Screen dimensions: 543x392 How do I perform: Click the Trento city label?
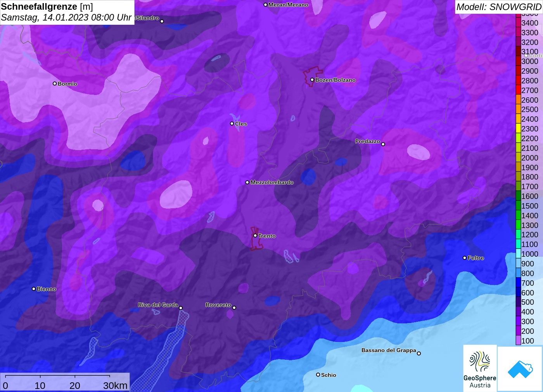(x=267, y=236)
